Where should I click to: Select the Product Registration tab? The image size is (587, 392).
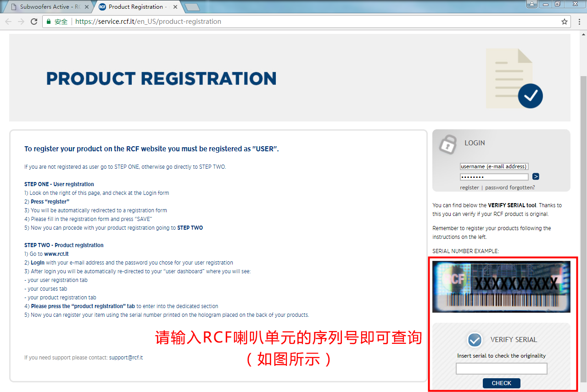[x=135, y=7]
